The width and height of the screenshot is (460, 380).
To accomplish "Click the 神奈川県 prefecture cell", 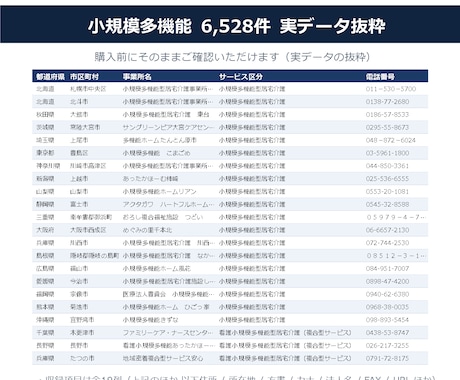I will [x=48, y=166].
